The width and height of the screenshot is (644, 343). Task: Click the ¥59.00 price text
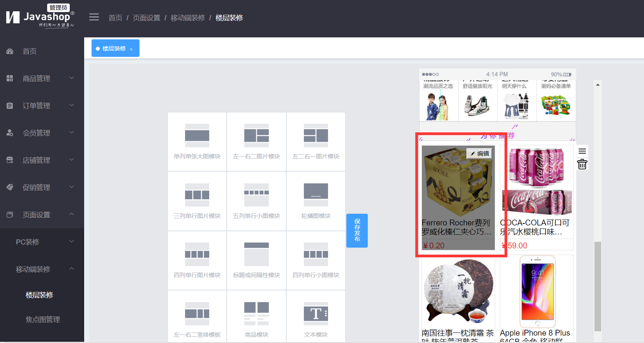(514, 246)
